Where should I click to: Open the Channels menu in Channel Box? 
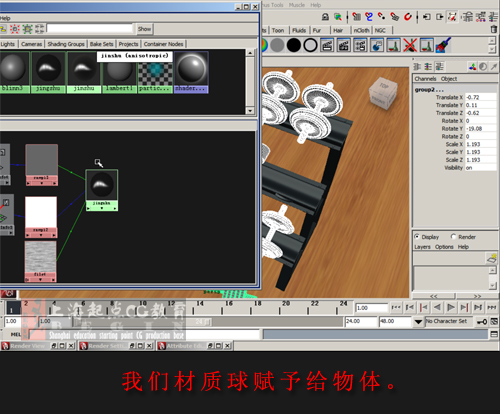[425, 79]
